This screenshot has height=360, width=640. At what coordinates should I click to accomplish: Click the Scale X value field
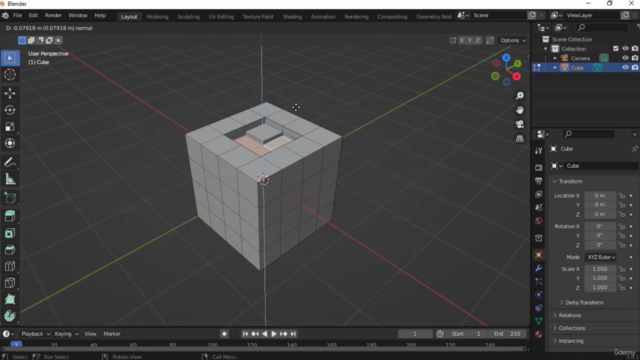(x=600, y=269)
